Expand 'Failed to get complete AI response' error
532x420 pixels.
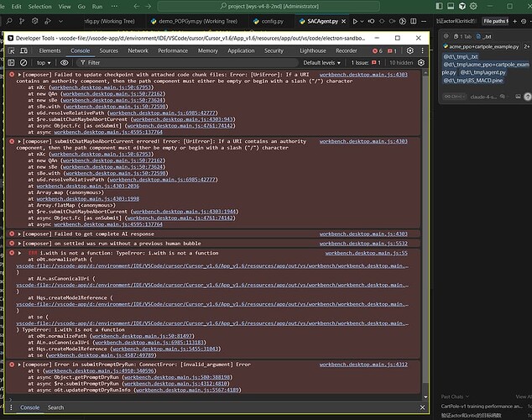tap(19, 234)
